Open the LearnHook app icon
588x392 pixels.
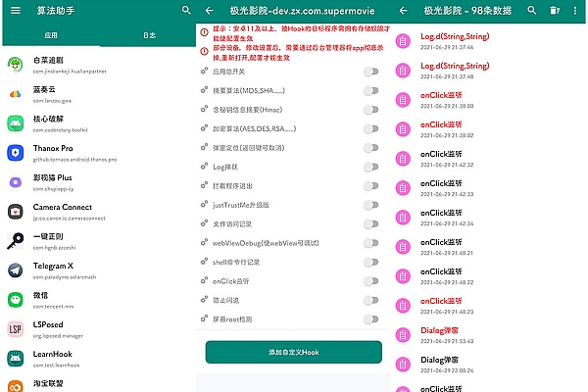(x=16, y=359)
